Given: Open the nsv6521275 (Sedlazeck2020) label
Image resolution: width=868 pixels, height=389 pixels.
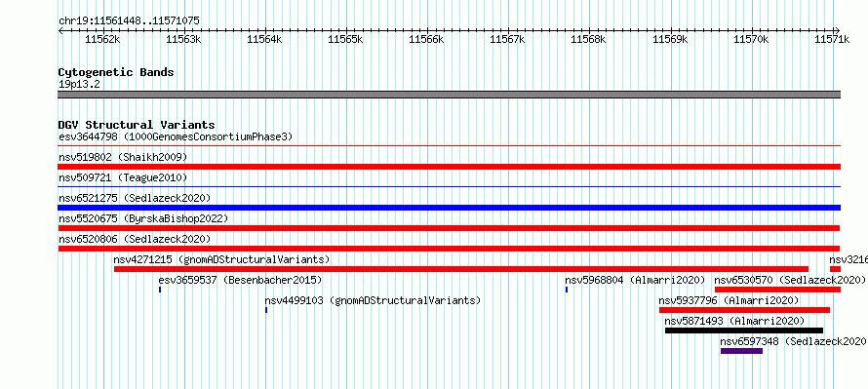Looking at the screenshot, I should tap(135, 198).
